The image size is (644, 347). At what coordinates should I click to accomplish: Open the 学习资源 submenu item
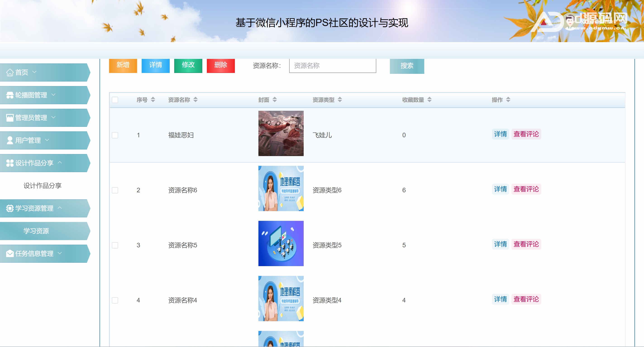click(36, 231)
